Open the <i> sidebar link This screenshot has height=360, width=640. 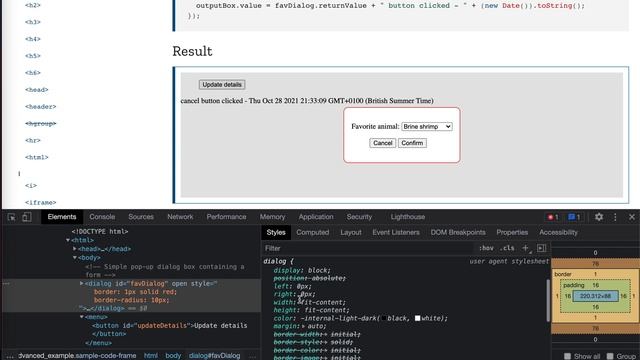31,186
